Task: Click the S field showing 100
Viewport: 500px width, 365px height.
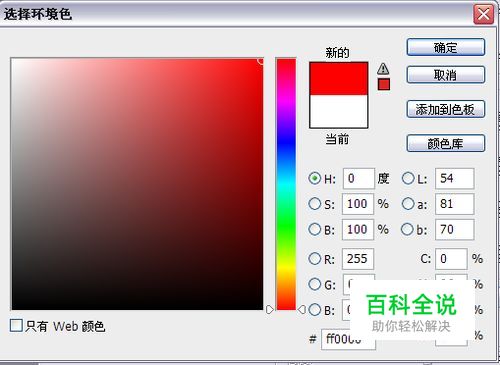Action: (358, 204)
